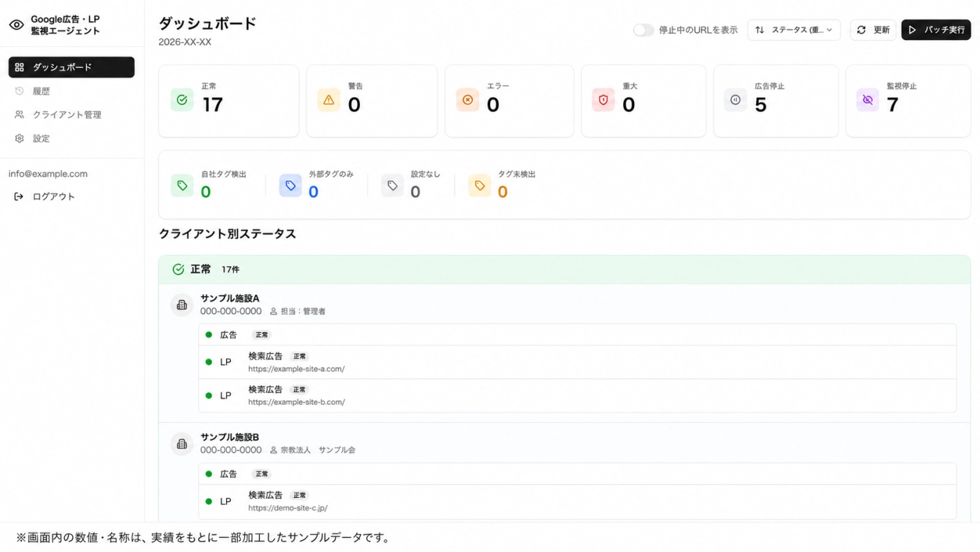Select the 広告 row under サンプル施設A

pyautogui.click(x=577, y=335)
